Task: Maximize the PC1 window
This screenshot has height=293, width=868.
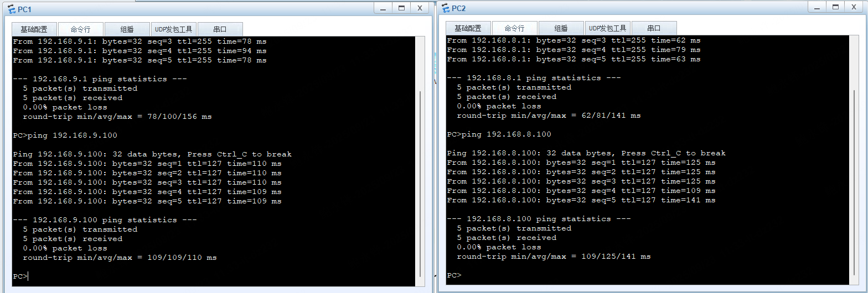Action: click(401, 8)
